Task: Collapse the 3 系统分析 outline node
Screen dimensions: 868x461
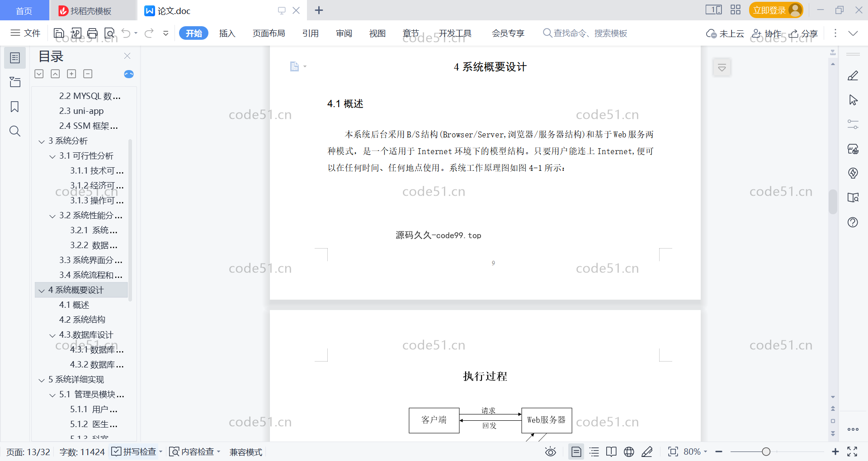Action: 42,141
